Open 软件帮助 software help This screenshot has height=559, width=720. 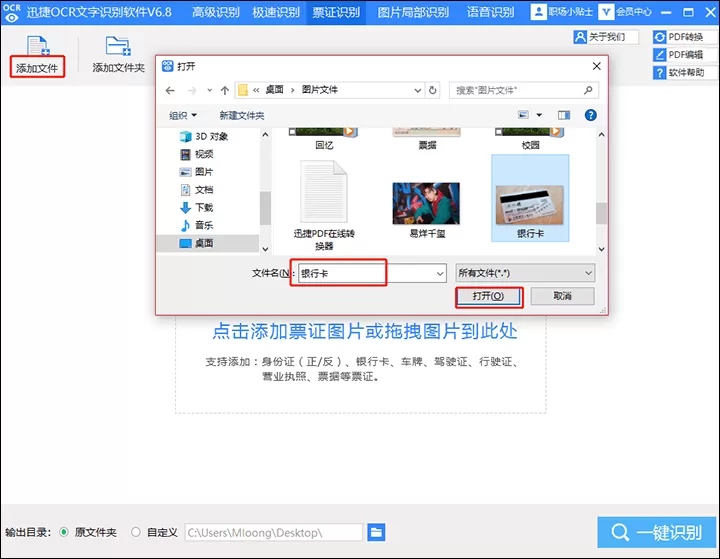click(685, 73)
